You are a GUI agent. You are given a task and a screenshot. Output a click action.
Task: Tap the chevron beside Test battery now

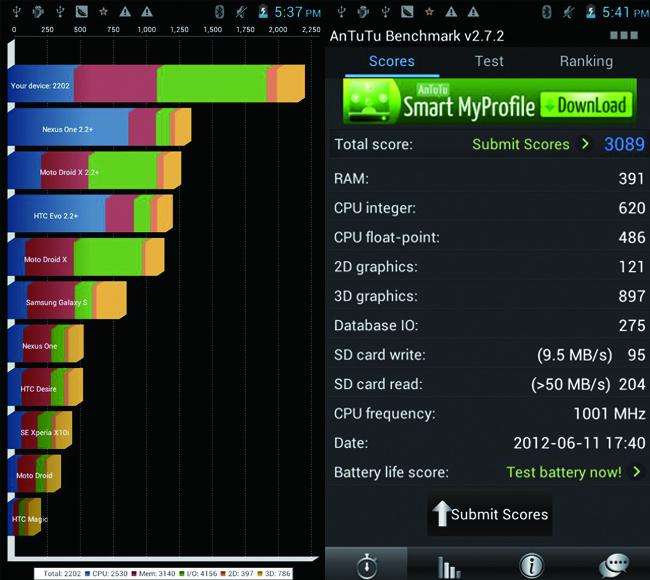637,472
